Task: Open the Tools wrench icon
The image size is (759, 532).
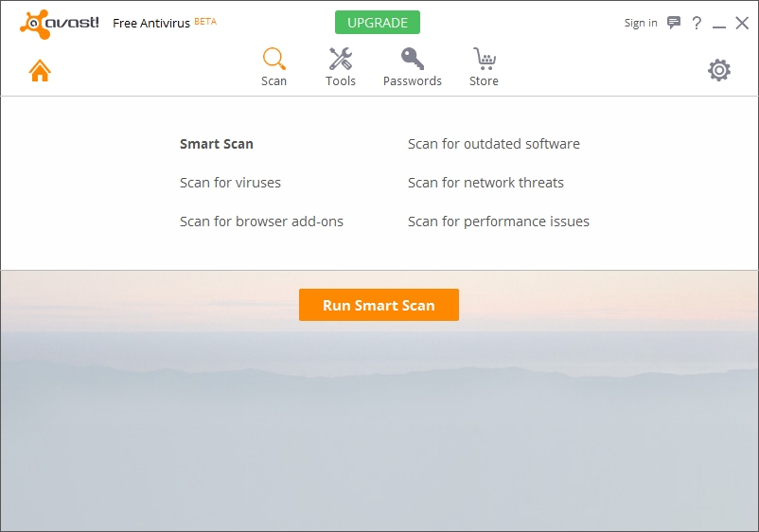Action: (x=341, y=60)
